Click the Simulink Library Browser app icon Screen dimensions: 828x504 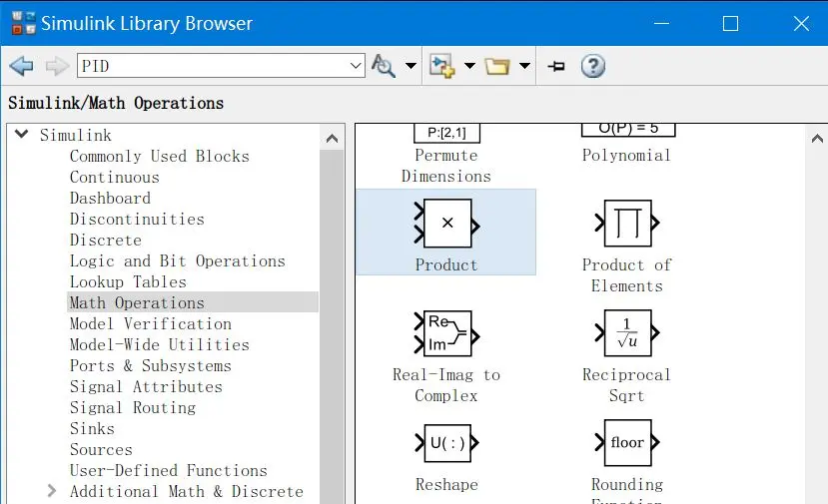tap(24, 23)
